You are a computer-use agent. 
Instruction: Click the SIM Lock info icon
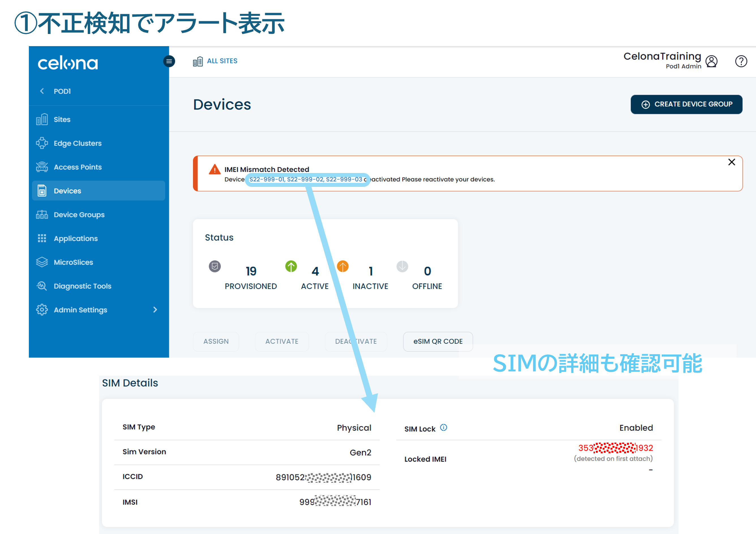point(444,428)
